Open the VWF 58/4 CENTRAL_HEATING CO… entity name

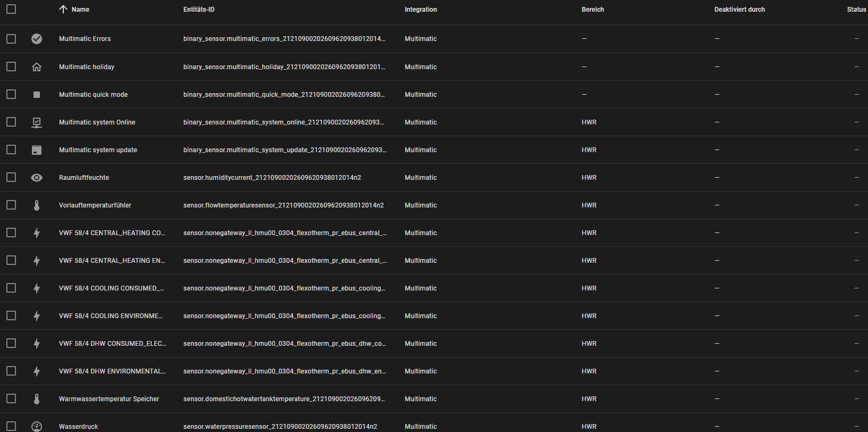[x=112, y=233]
